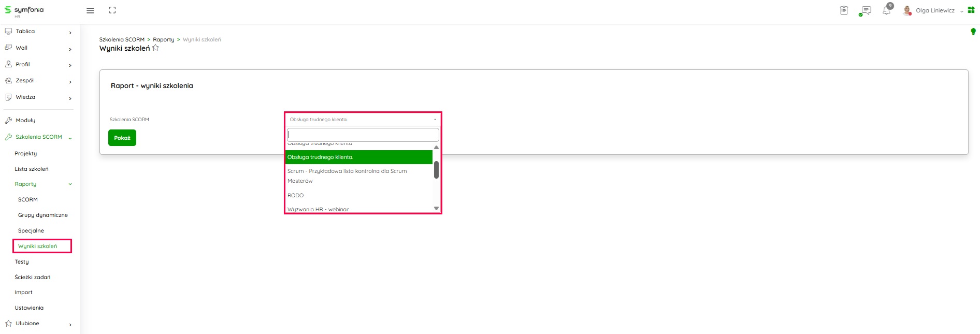Choose Wyzwania HR - webinar option
Image resolution: width=980 pixels, height=334 pixels.
pos(318,209)
